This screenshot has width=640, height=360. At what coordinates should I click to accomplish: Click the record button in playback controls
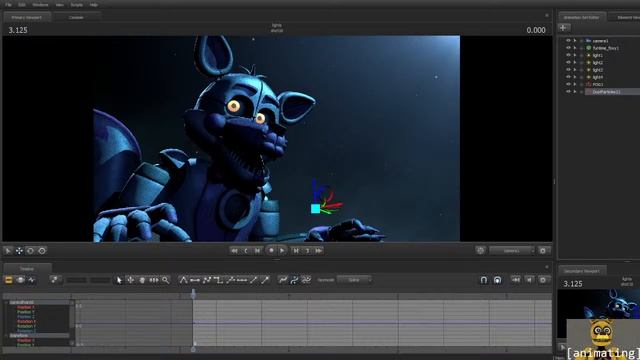pyautogui.click(x=271, y=250)
